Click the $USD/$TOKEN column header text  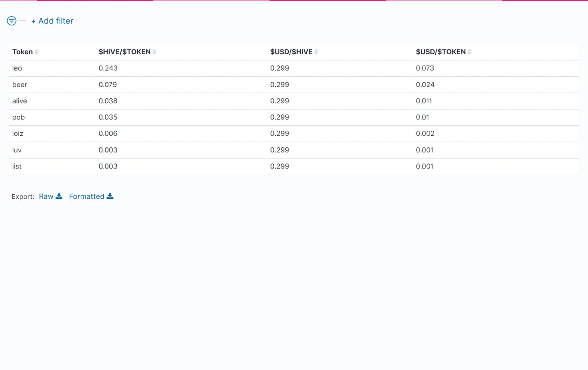click(441, 52)
